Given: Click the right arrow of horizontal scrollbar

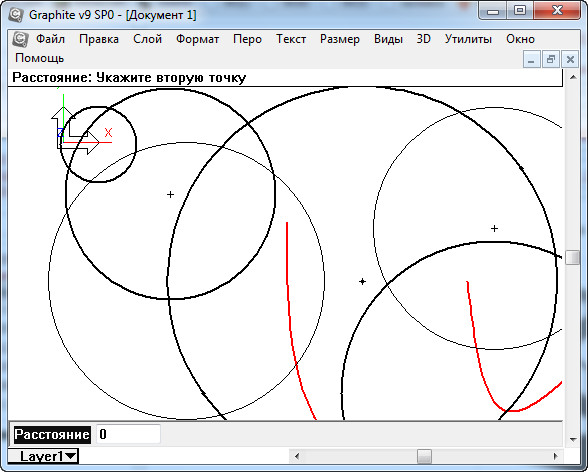Looking at the screenshot, I should 556,456.
